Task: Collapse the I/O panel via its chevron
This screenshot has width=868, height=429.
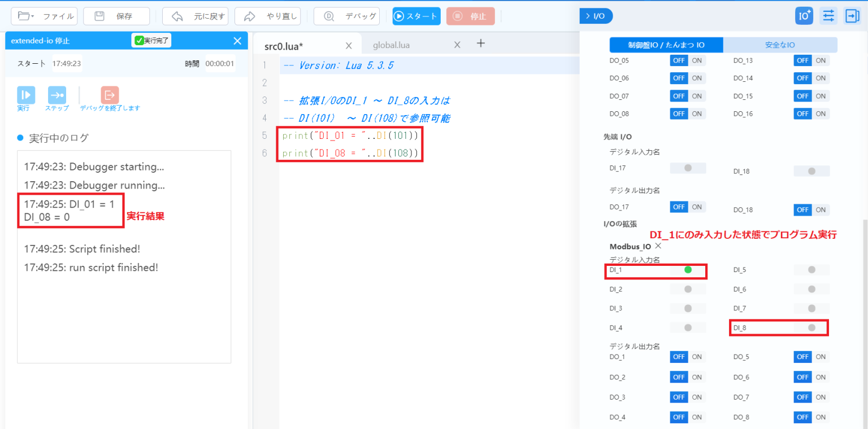Action: click(x=588, y=16)
